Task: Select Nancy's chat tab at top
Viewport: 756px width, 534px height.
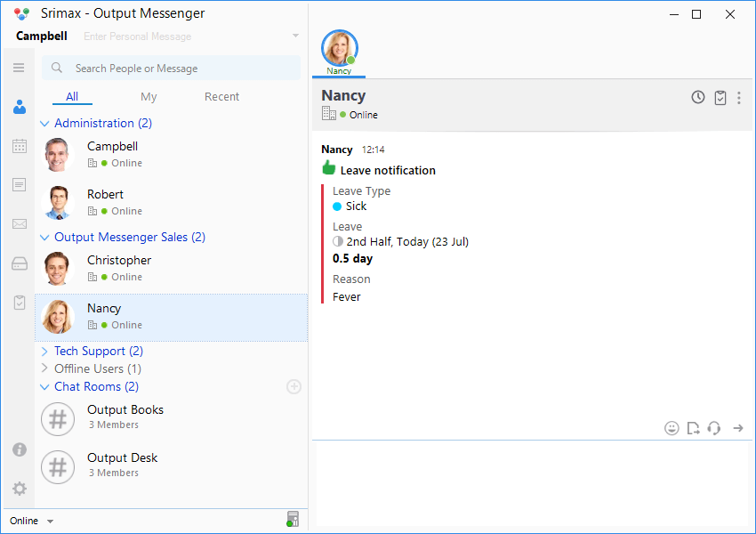Action: click(339, 53)
